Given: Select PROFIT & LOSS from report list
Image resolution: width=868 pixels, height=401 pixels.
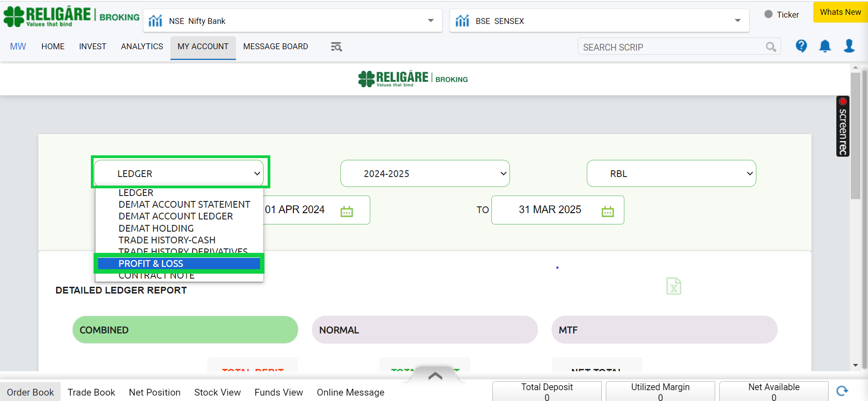Looking at the screenshot, I should point(179,264).
